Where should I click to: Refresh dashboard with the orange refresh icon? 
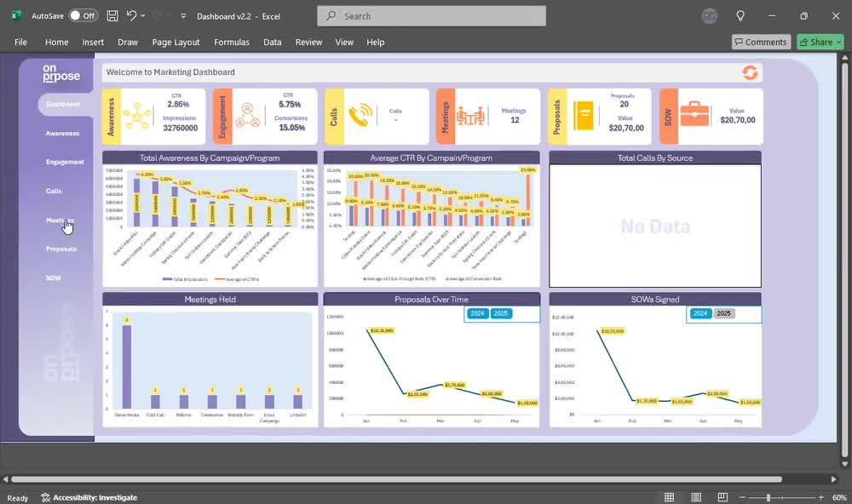pos(750,72)
